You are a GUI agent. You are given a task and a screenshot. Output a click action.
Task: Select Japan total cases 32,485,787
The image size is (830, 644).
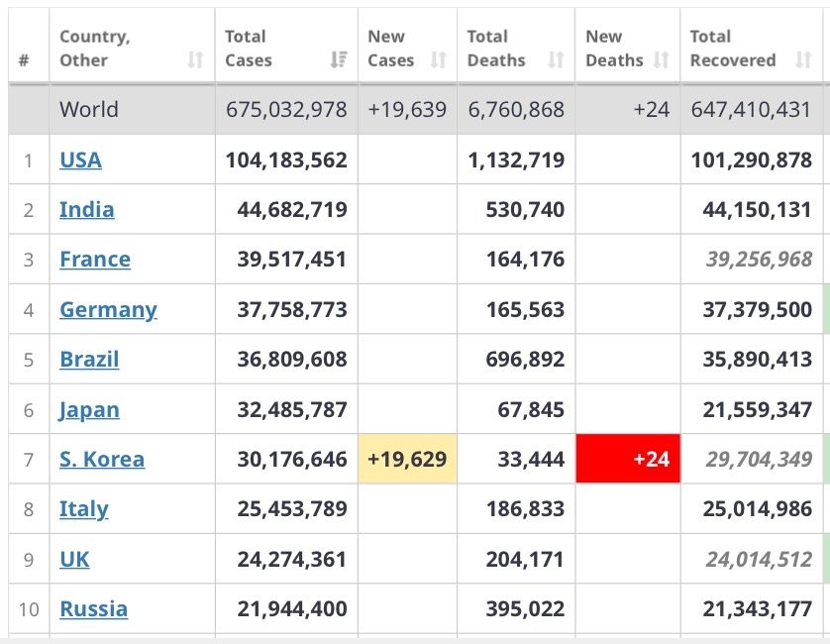(x=292, y=410)
